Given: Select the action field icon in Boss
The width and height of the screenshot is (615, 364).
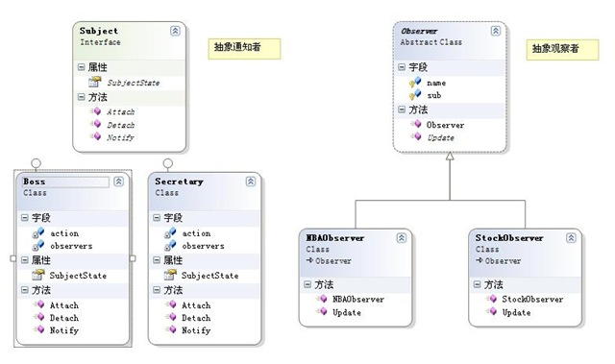Looking at the screenshot, I should pos(38,233).
